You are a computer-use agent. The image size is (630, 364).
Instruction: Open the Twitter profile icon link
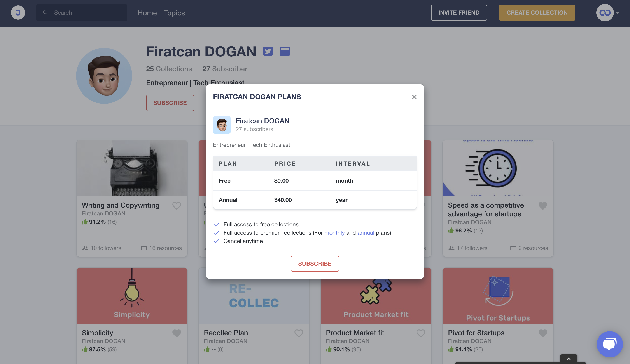point(268,51)
